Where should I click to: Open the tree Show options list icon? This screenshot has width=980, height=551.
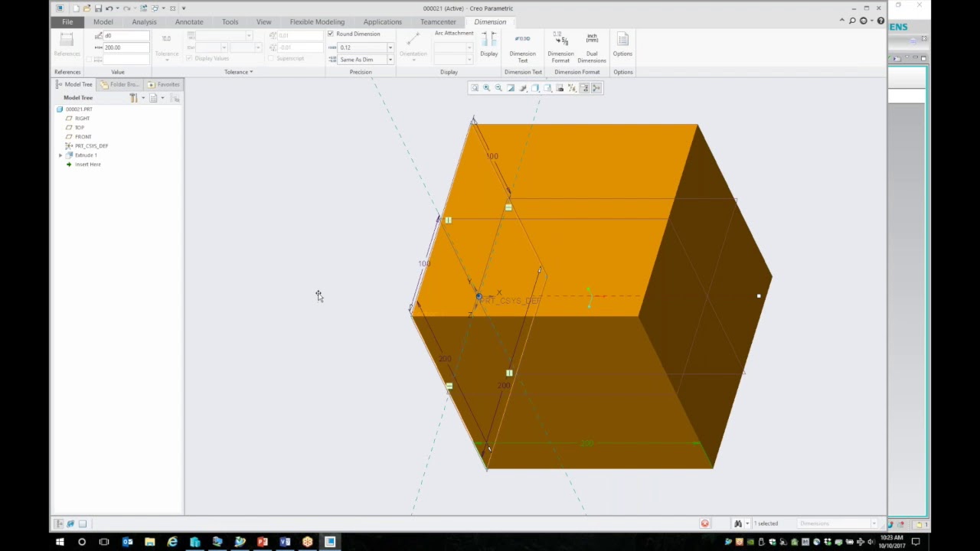click(153, 98)
